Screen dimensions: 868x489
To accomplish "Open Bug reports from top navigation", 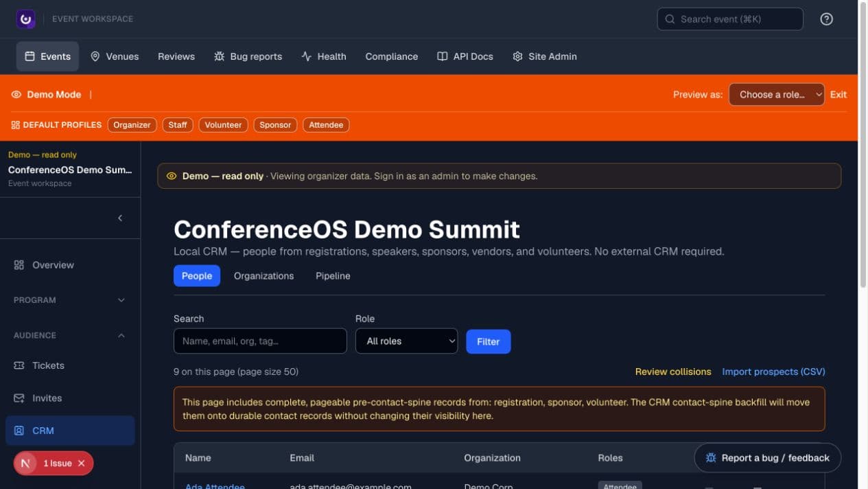I will click(x=248, y=56).
